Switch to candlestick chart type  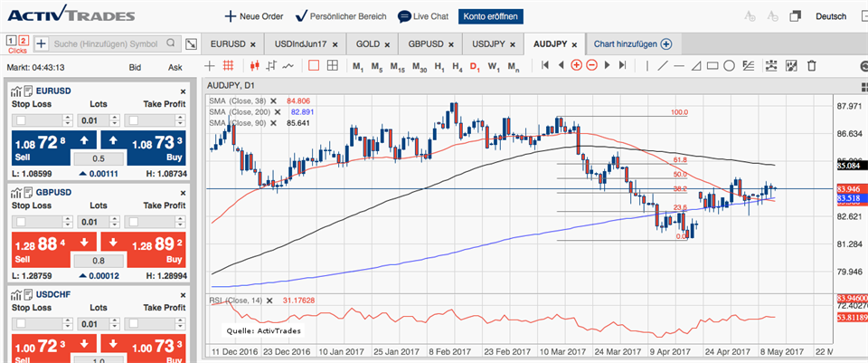point(255,66)
